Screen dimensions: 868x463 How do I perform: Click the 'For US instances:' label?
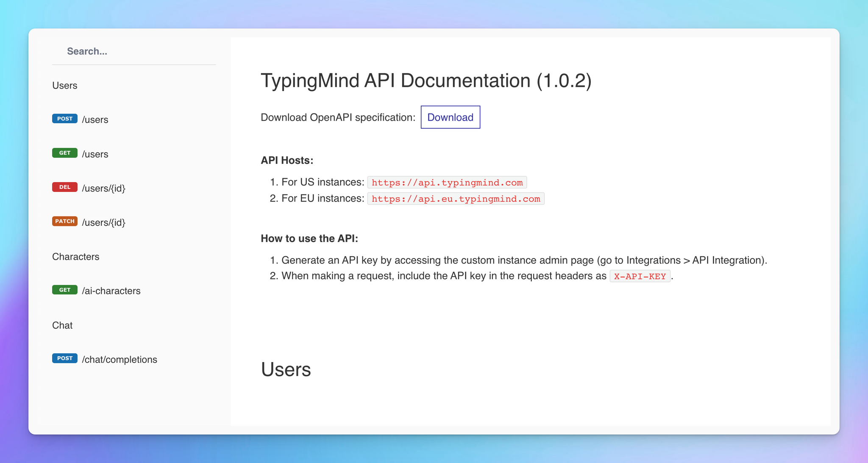[323, 182]
